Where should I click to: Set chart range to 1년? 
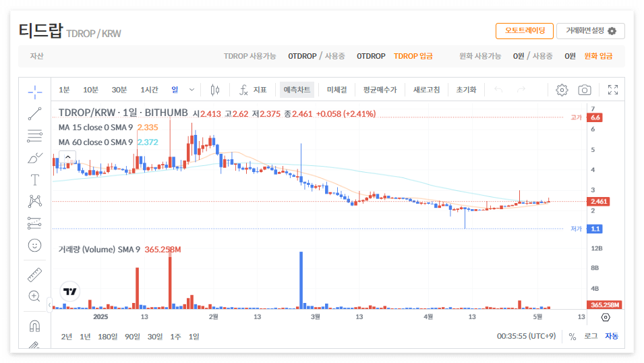pos(85,337)
